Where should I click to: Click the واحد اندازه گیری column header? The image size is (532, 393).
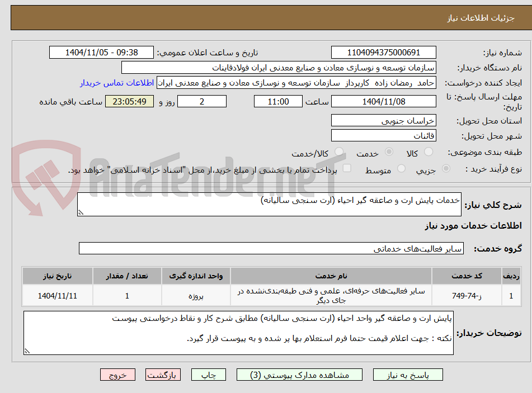(x=196, y=276)
